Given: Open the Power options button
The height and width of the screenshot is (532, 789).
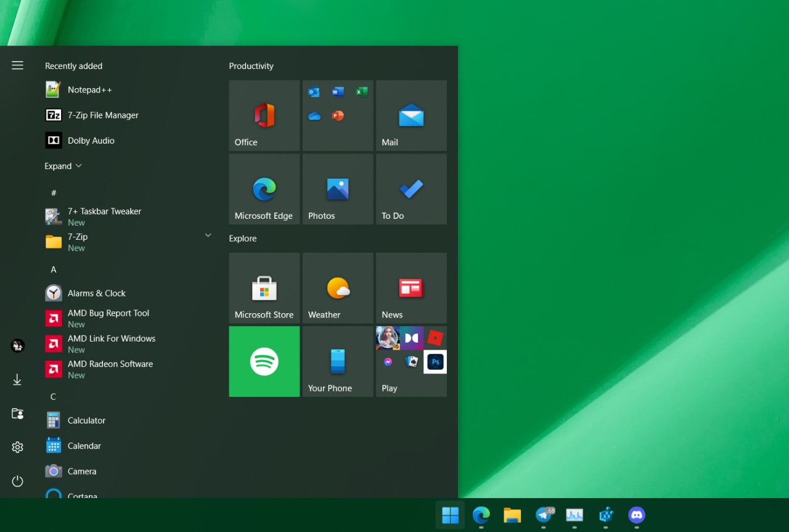Looking at the screenshot, I should click(x=17, y=481).
